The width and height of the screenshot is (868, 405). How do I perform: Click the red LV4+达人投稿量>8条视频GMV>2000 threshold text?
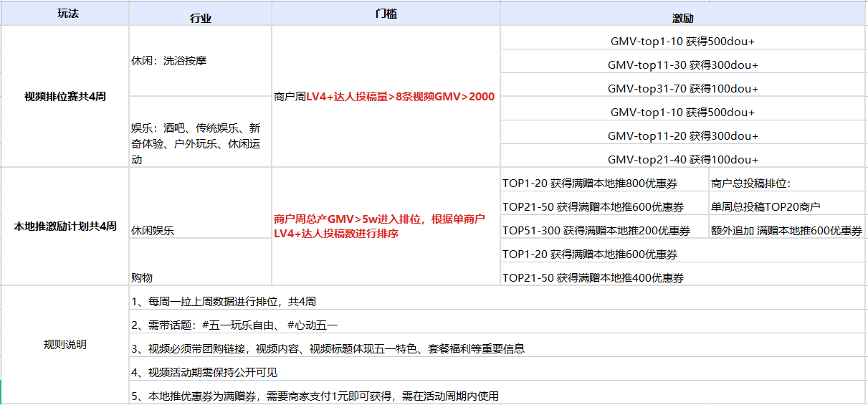coord(401,96)
